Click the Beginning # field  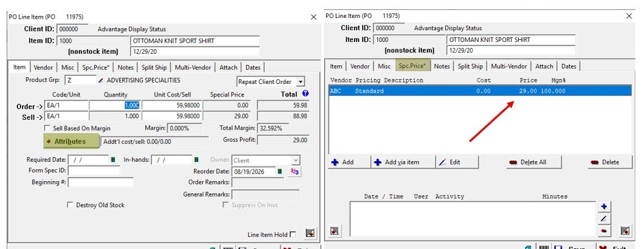101,182
